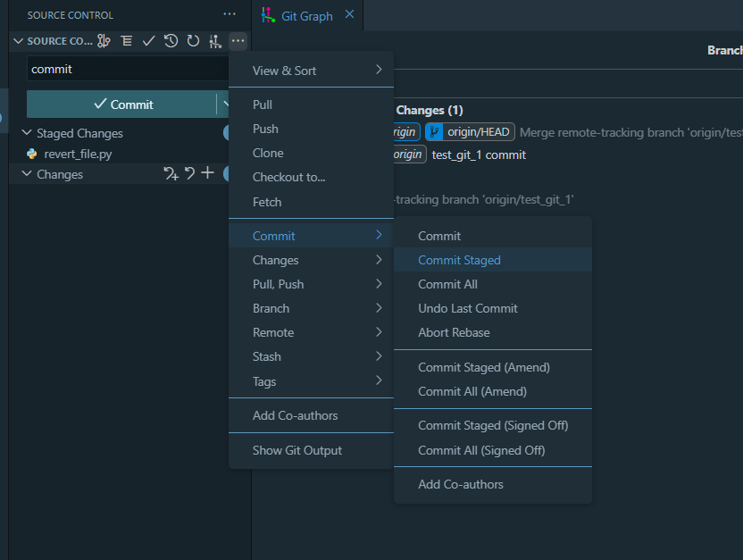Image resolution: width=743 pixels, height=560 pixels.
Task: Click the origin/HEAD branch icon
Action: [434, 131]
